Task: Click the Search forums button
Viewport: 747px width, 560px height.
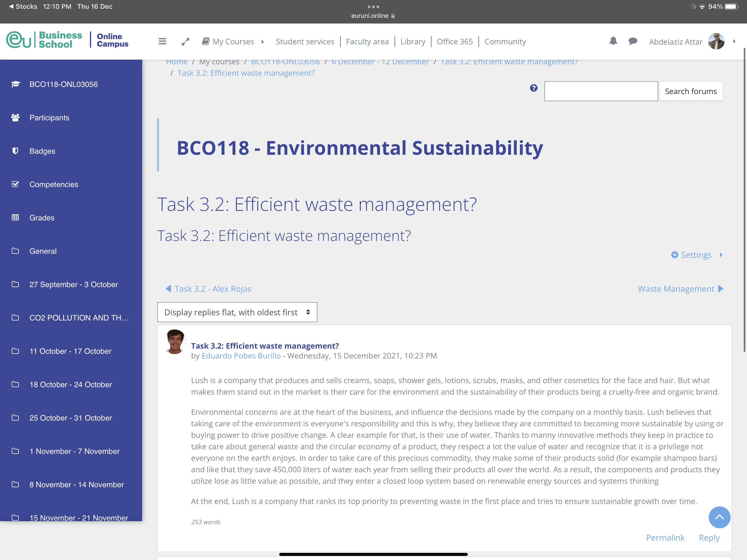Action: [691, 91]
